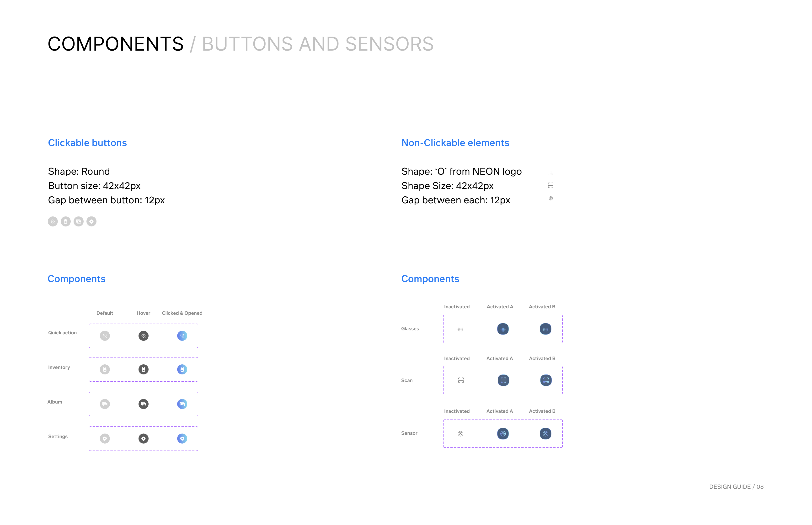Click the Non-Clickable elements heading
This screenshot has width=812, height=525.
(455, 143)
